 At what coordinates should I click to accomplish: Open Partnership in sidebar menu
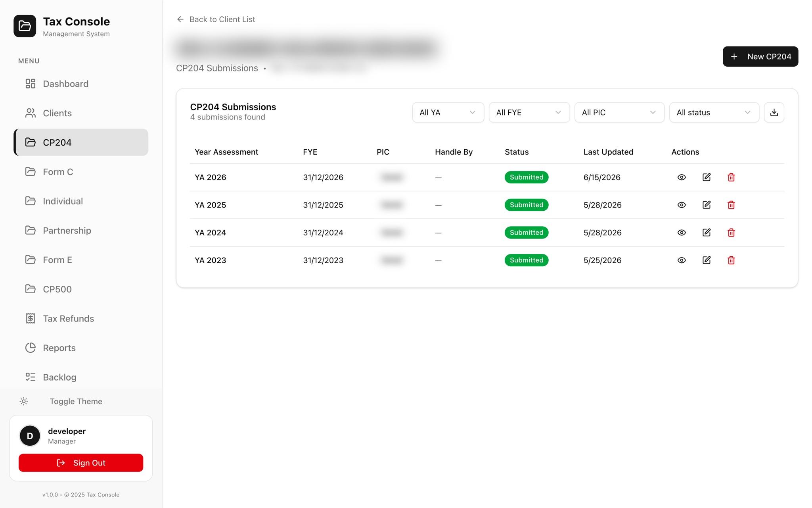(81, 231)
